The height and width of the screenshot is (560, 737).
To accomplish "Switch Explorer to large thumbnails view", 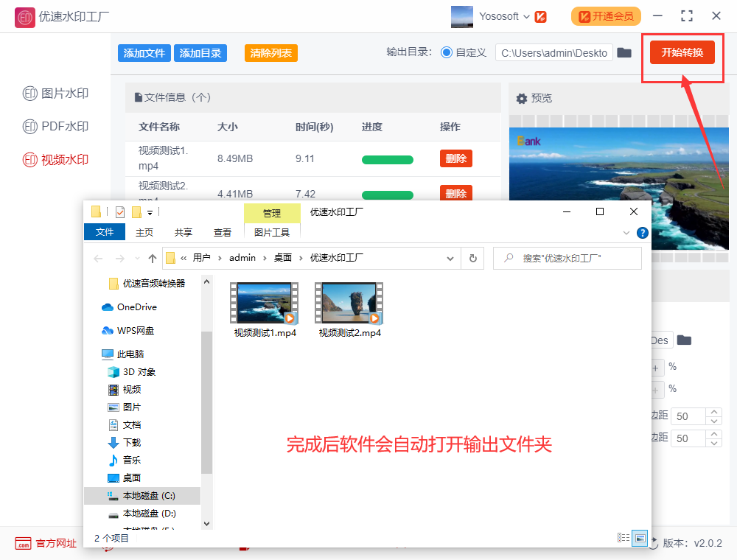I will tap(640, 538).
